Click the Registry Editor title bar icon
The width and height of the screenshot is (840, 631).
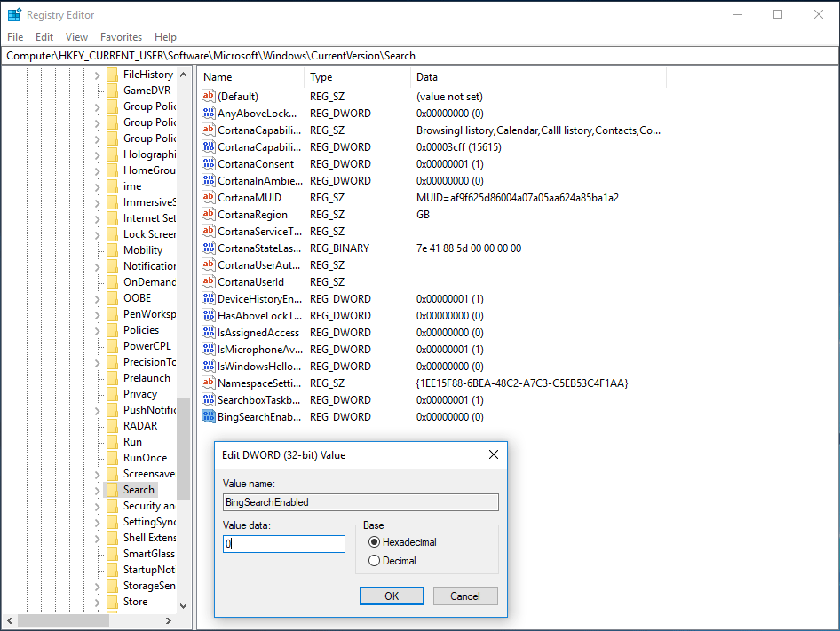[14, 15]
